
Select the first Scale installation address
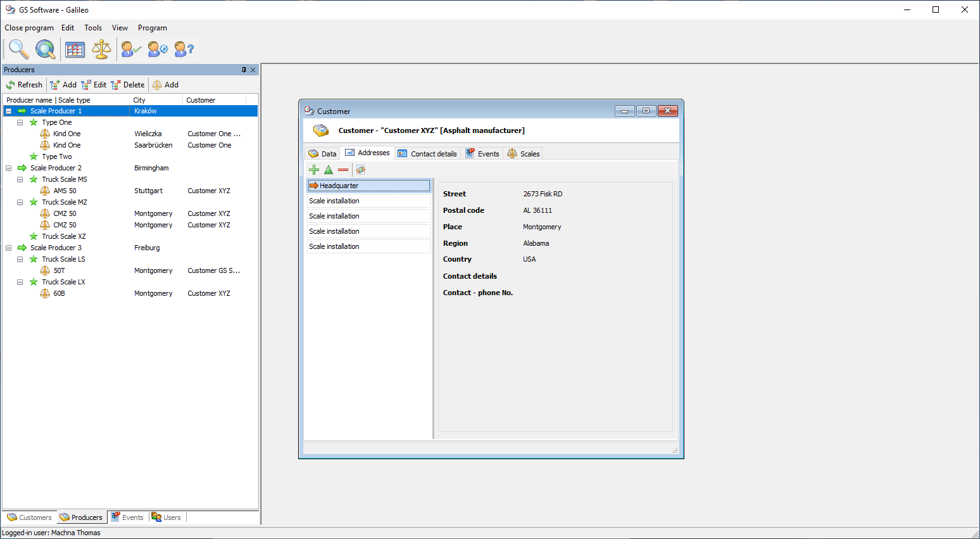368,201
